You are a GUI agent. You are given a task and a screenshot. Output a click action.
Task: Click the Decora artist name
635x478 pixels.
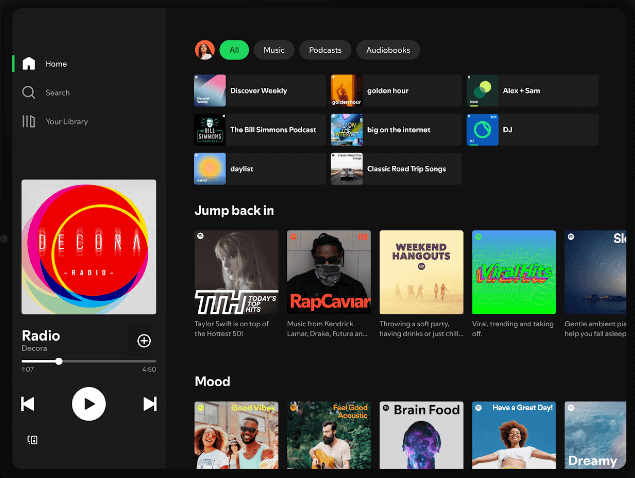coord(34,348)
